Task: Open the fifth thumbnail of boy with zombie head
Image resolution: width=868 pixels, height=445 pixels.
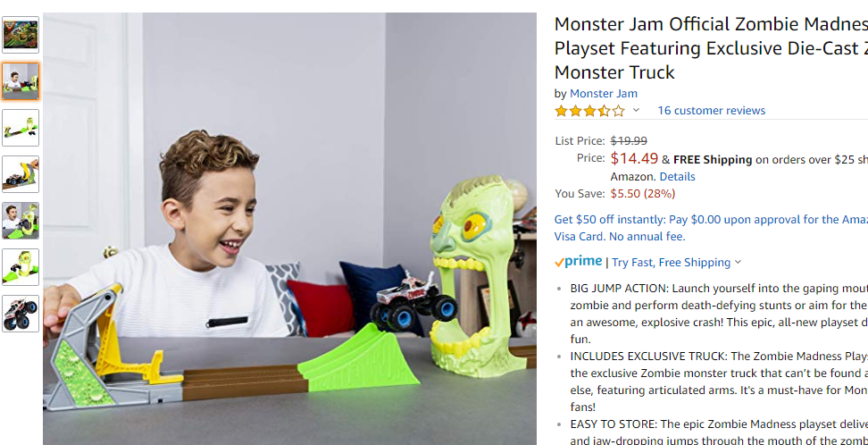Action: pos(21,221)
